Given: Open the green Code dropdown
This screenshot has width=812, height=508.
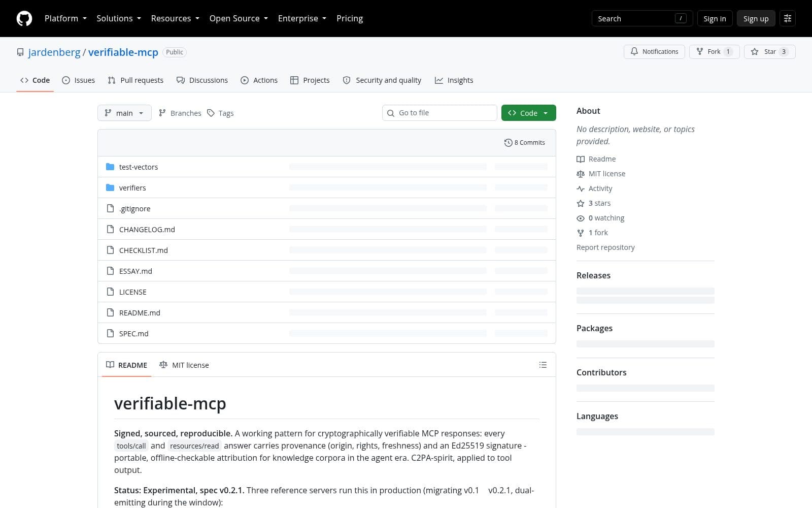Looking at the screenshot, I should (528, 113).
